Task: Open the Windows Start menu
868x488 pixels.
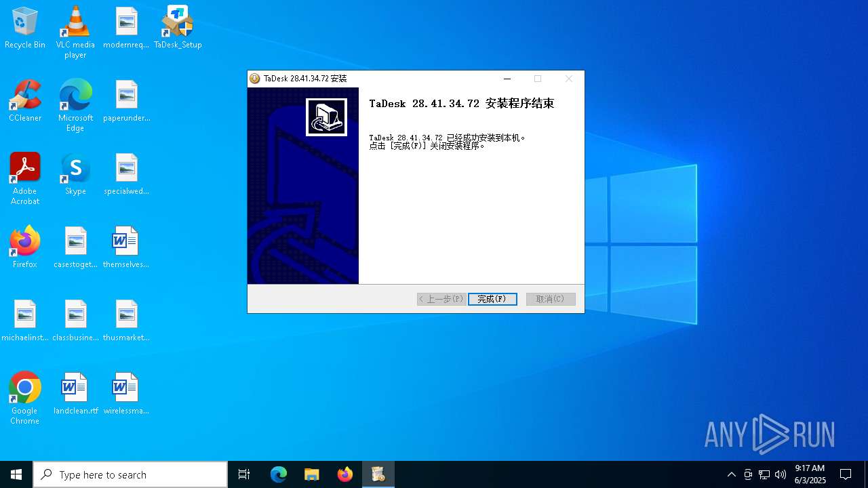Action: 16,474
